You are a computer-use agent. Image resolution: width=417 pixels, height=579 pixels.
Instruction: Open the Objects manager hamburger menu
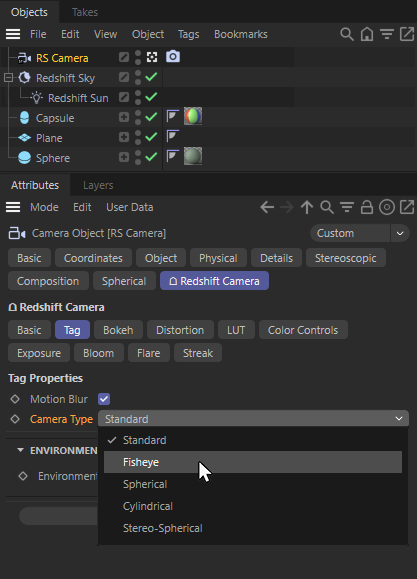coord(13,34)
